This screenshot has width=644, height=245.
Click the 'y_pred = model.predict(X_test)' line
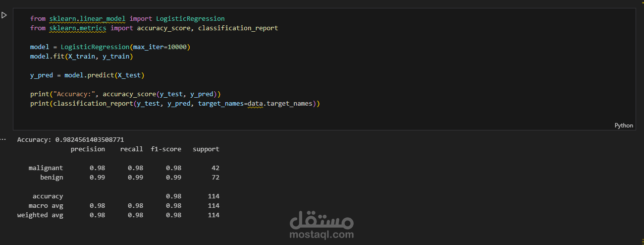pos(87,75)
